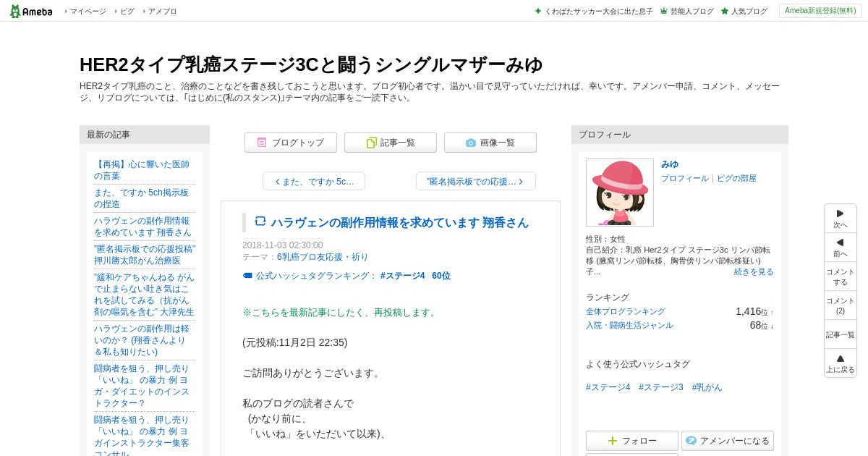Screen dimensions: 868x456
Task: Click profile hashtag #ステージ3
Action: coord(661,387)
